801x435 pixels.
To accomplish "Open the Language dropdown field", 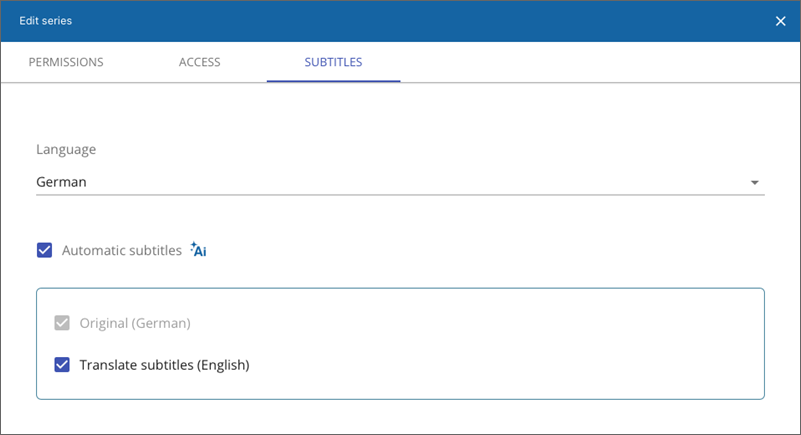I will [x=400, y=182].
